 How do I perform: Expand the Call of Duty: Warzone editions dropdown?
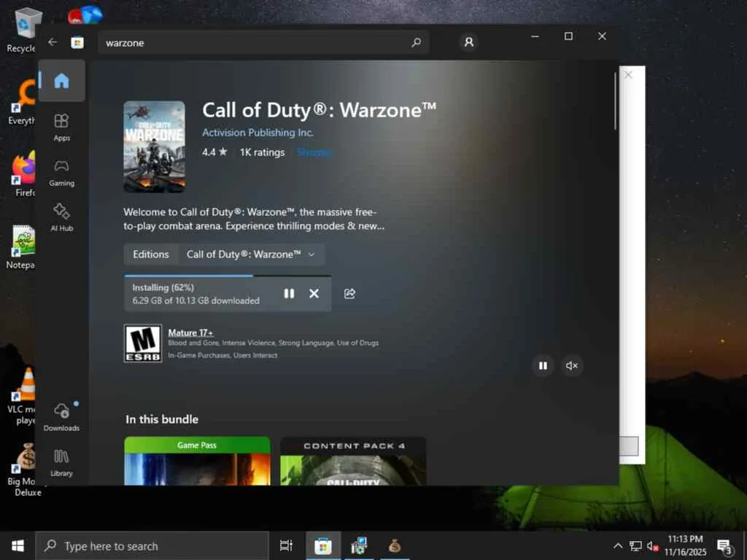pyautogui.click(x=251, y=254)
